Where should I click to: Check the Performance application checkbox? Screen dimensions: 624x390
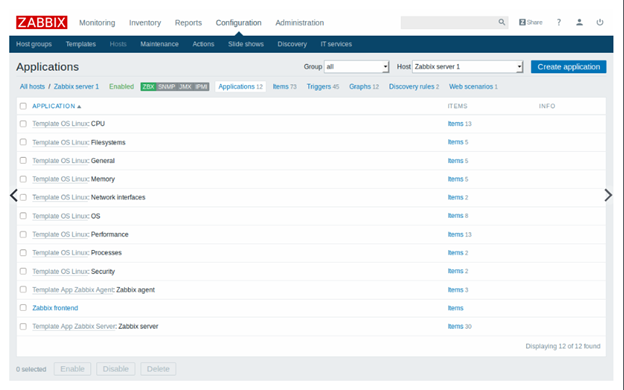point(23,234)
